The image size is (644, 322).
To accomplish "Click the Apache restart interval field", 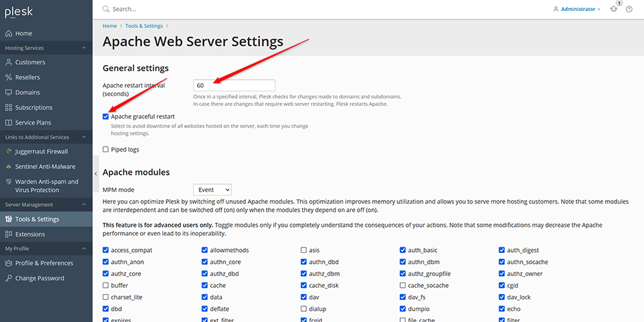I will click(x=234, y=86).
